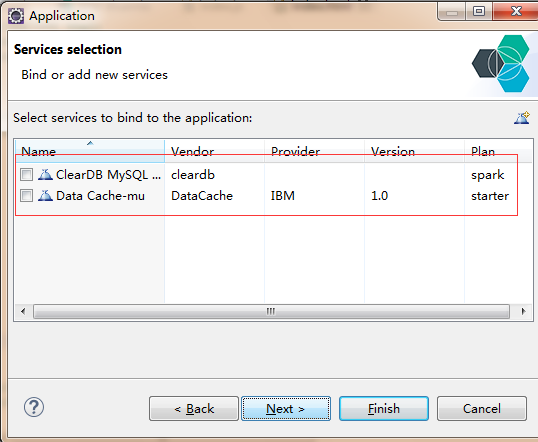The height and width of the screenshot is (442, 538).
Task: Check the ClearDB MySQL service checkbox
Action: click(x=26, y=175)
